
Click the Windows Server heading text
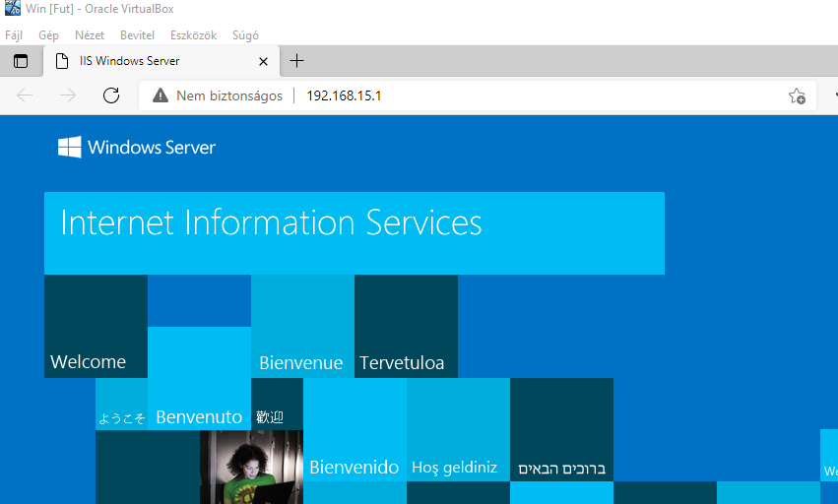[x=152, y=147]
